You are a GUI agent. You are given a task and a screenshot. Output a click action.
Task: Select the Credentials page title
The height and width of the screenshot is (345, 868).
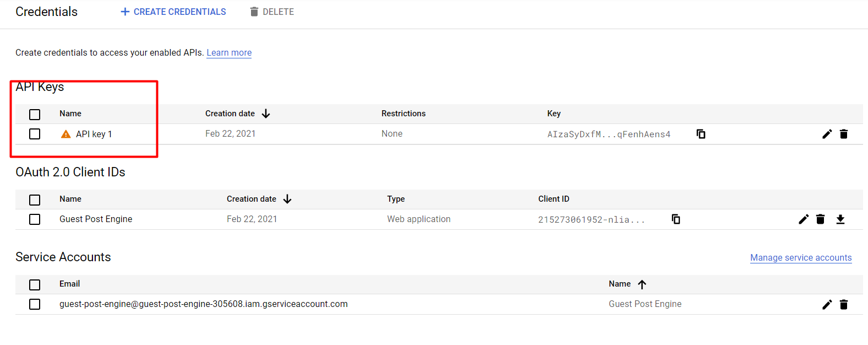pyautogui.click(x=46, y=12)
